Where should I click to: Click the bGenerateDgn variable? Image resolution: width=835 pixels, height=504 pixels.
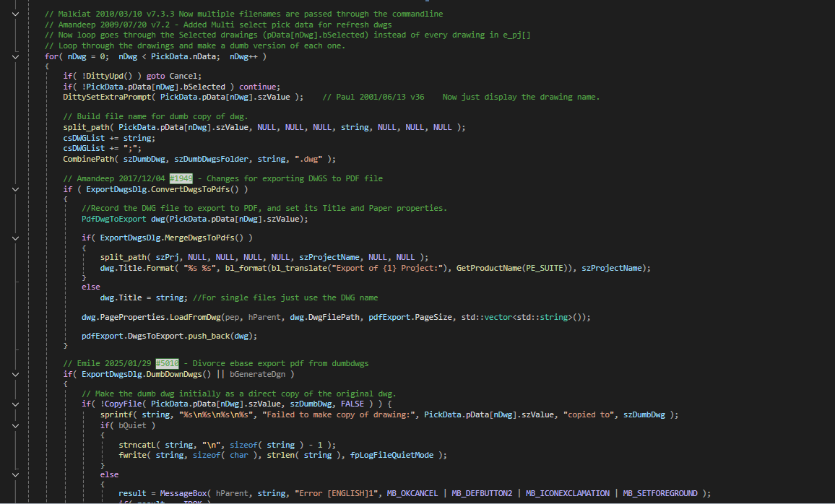[x=257, y=375]
